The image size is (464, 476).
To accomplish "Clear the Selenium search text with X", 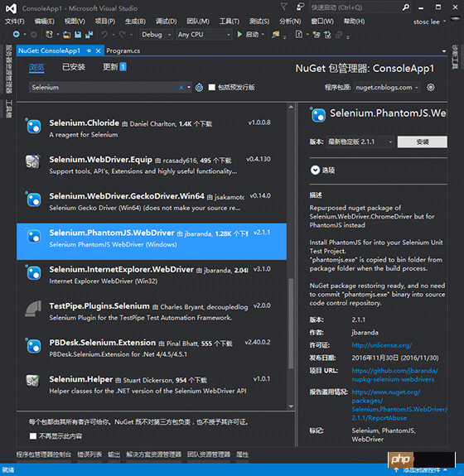I will click(181, 88).
